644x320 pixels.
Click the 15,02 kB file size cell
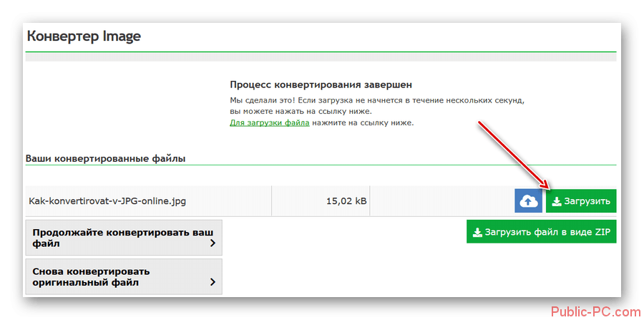(346, 201)
